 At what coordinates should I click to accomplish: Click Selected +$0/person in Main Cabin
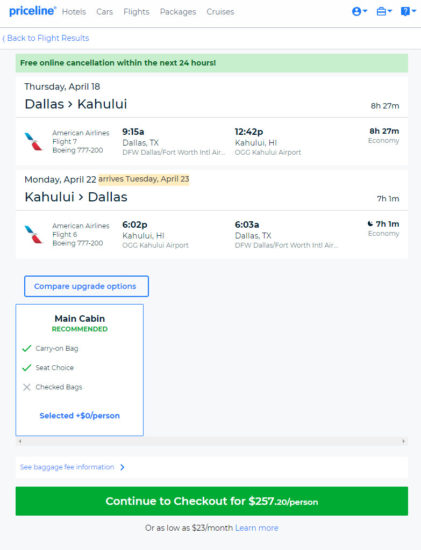(80, 416)
